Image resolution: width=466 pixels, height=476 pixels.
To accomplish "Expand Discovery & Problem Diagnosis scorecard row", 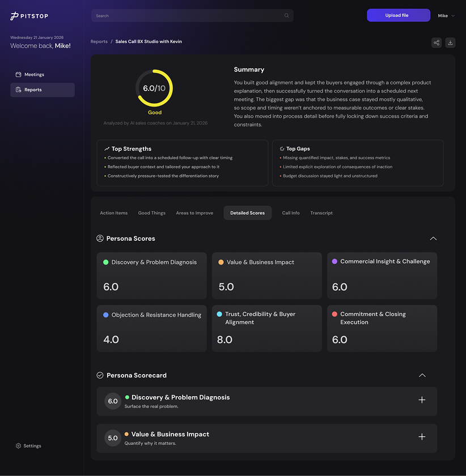I will pyautogui.click(x=422, y=400).
